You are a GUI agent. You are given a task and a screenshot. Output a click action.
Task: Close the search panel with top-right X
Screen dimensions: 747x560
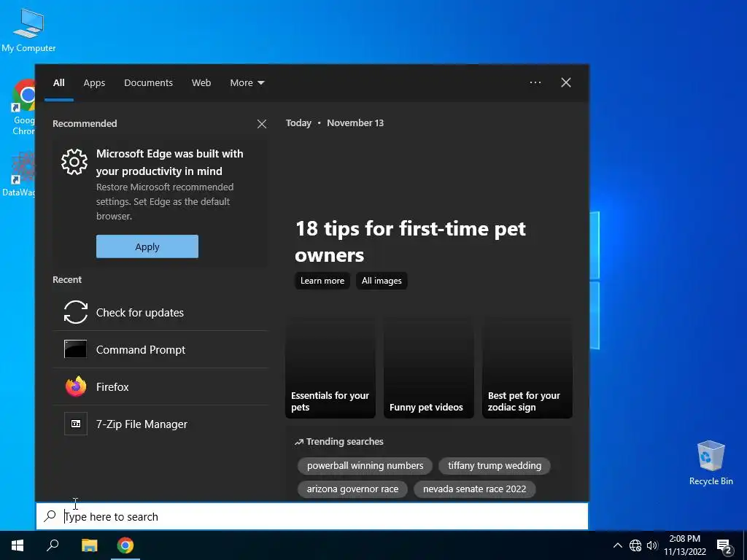click(565, 82)
